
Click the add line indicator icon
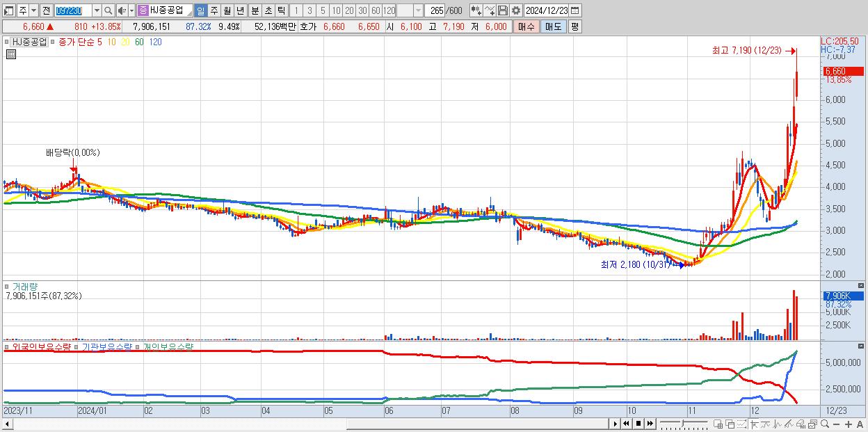[x=489, y=10]
